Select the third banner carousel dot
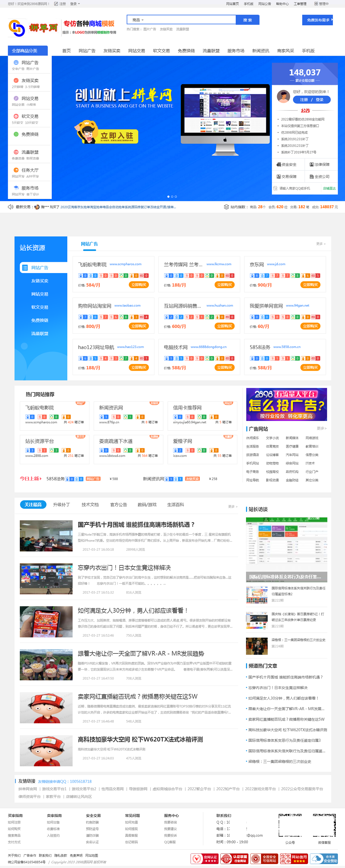This screenshot has height=868, width=345. [x=176, y=196]
